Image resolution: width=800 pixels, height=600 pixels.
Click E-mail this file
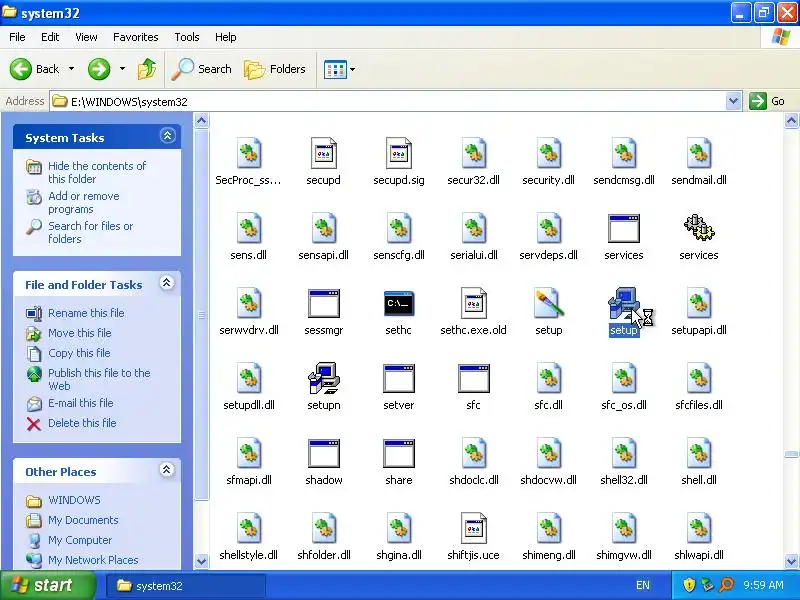pos(81,403)
